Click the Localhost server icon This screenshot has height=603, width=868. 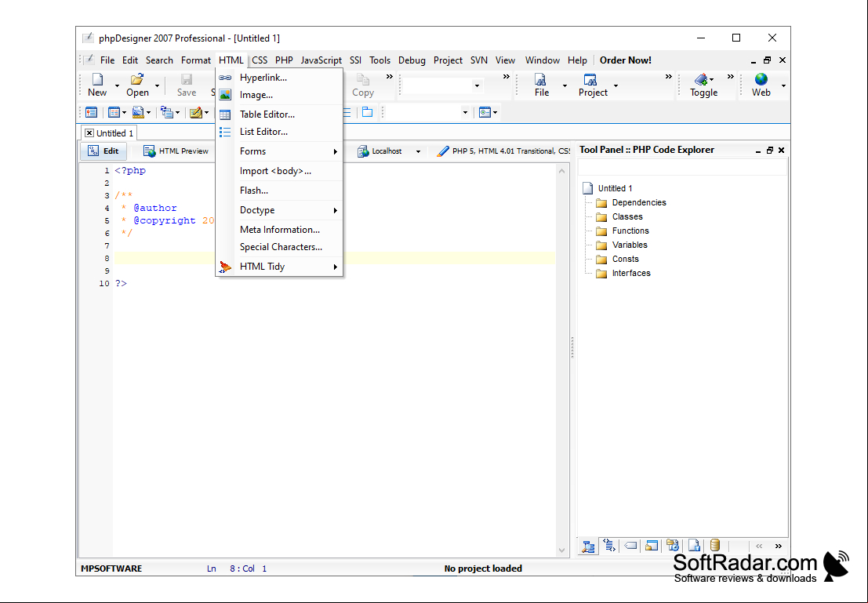363,151
